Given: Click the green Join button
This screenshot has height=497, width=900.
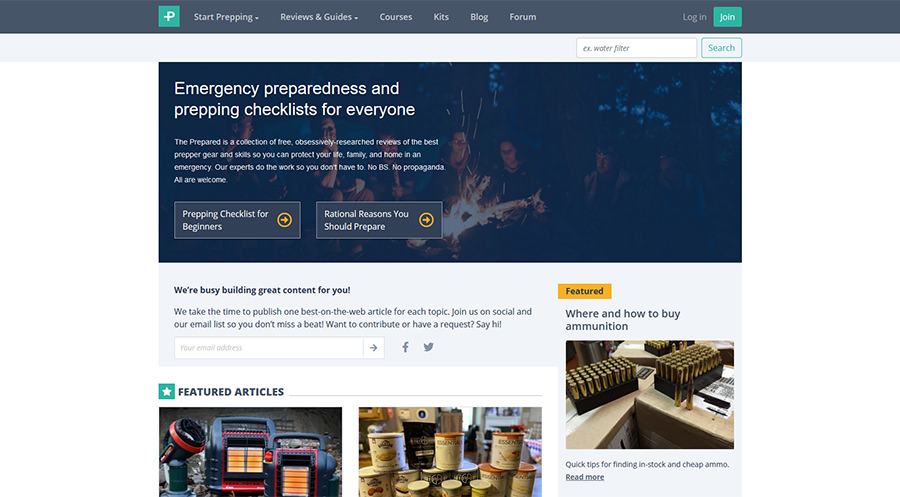Looking at the screenshot, I should click(727, 17).
